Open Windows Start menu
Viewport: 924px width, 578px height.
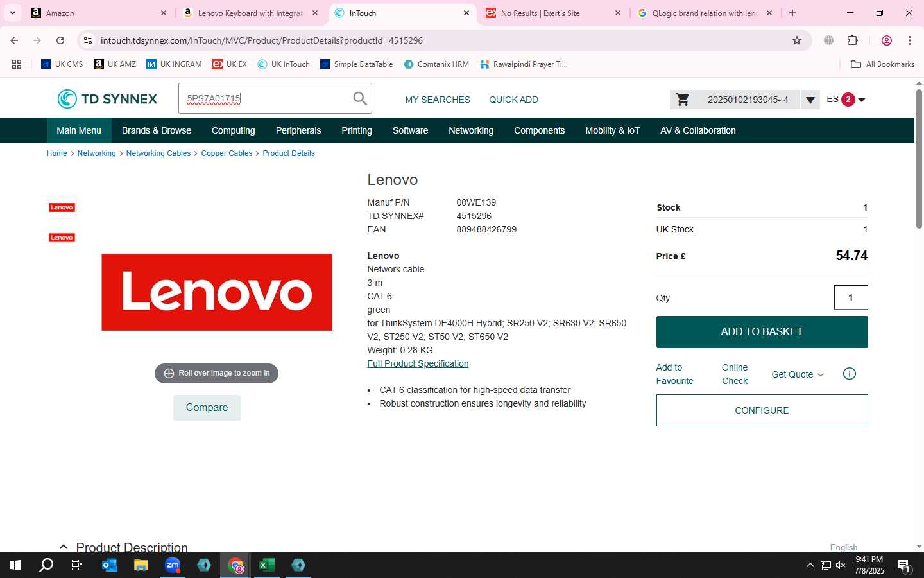pyautogui.click(x=15, y=565)
